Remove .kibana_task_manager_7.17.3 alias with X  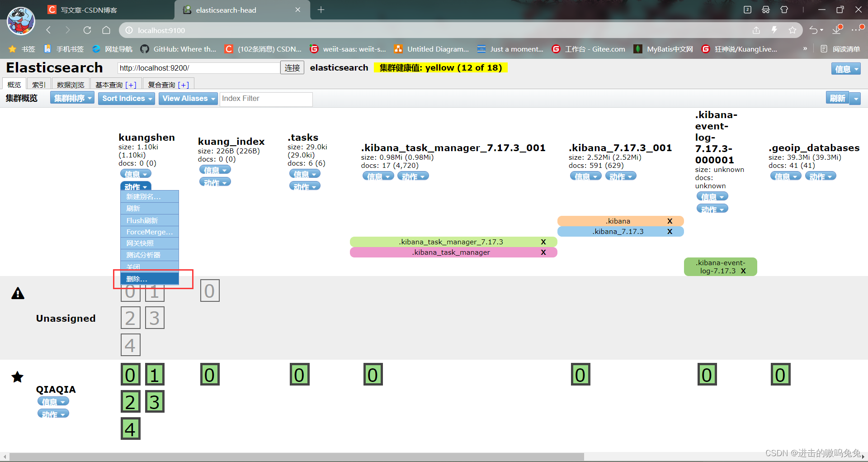pos(543,242)
